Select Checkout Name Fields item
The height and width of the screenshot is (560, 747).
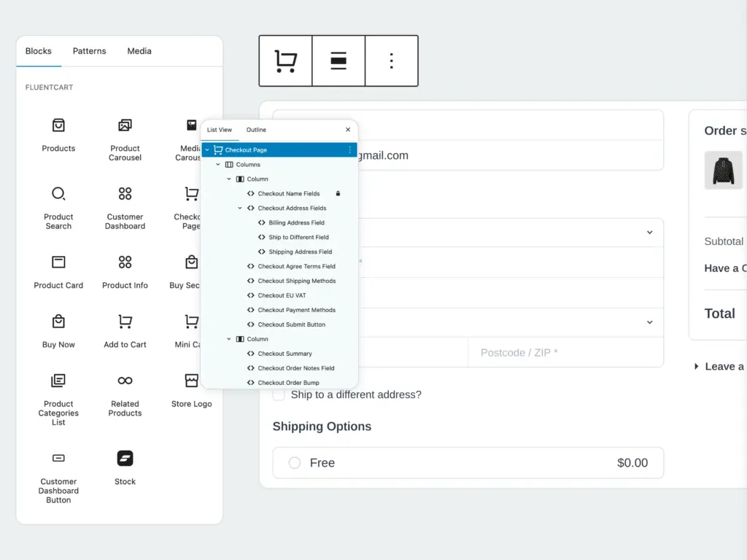pos(279,193)
